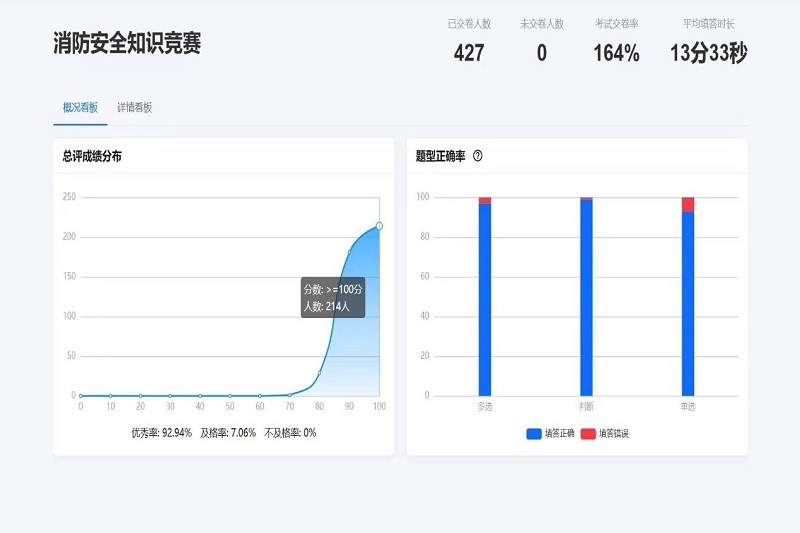The height and width of the screenshot is (533, 800).
Task: Hide the 填答错误 legend series
Action: coord(605,434)
